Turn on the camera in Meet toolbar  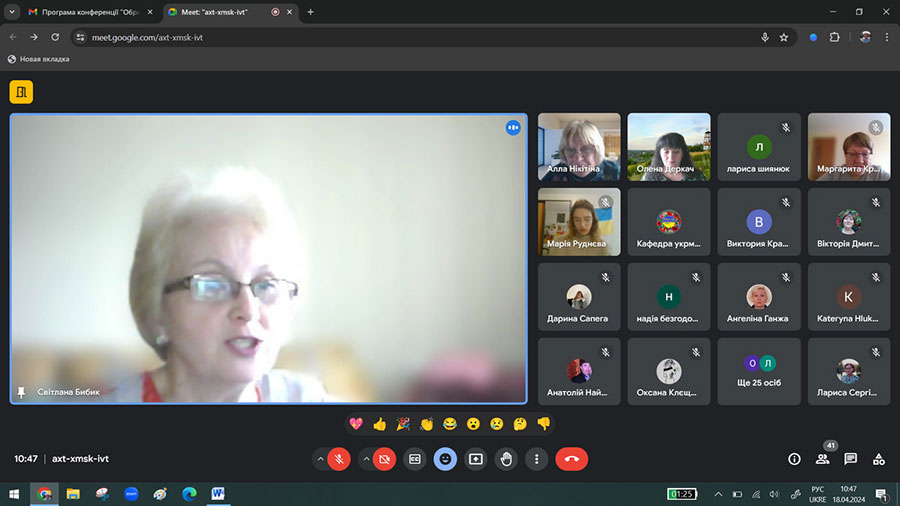384,459
